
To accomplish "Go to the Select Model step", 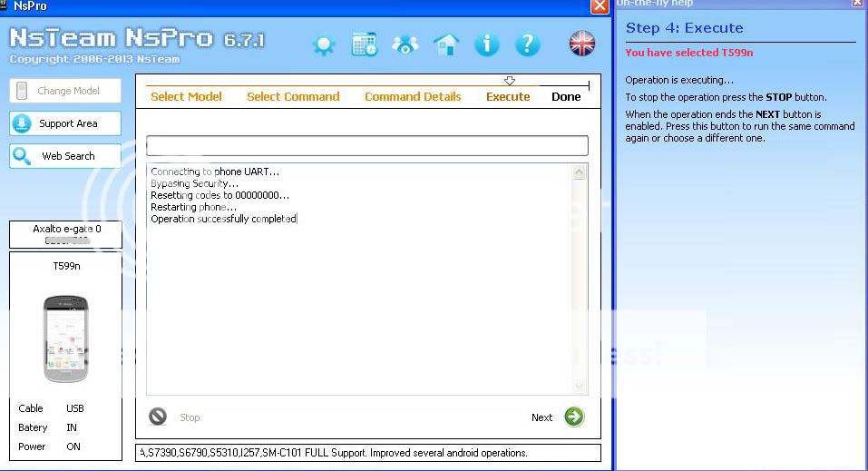I will coord(186,97).
